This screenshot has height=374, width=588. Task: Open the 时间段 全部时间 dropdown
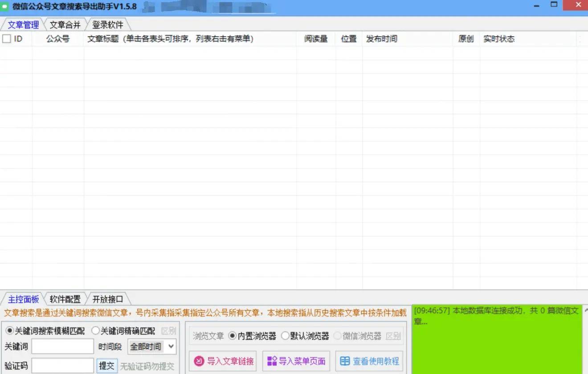point(152,346)
